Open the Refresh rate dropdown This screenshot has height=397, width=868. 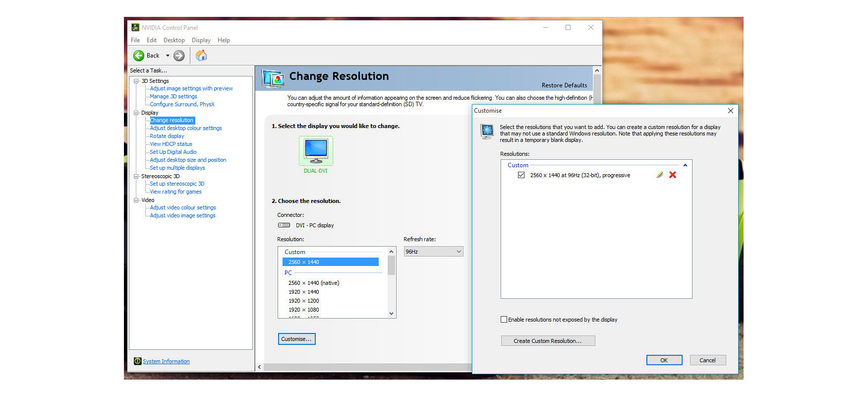433,252
